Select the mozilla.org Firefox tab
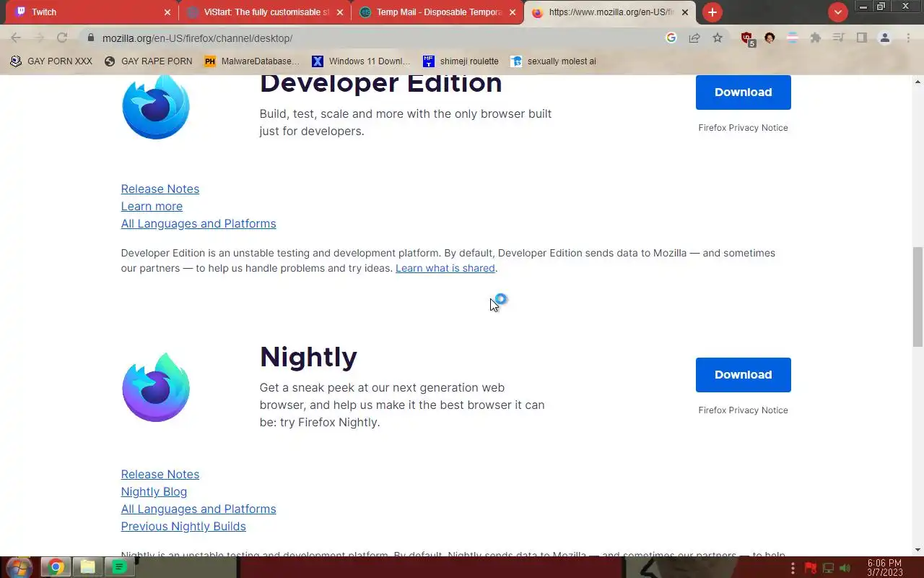Viewport: 924px width, 578px height. click(610, 12)
